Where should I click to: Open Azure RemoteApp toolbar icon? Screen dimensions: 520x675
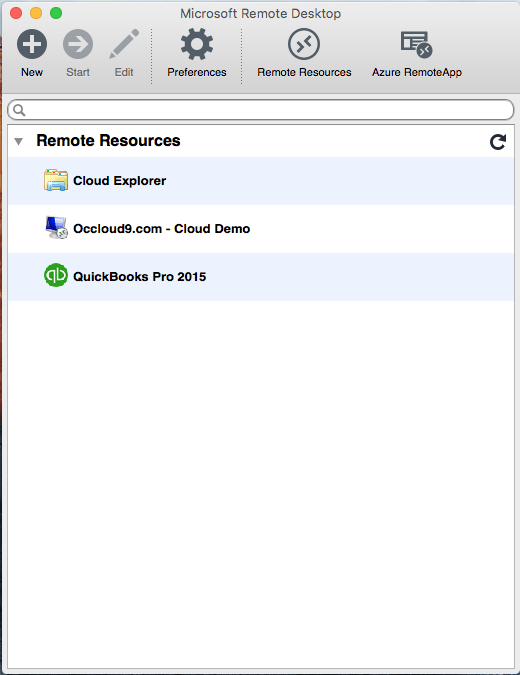click(416, 44)
